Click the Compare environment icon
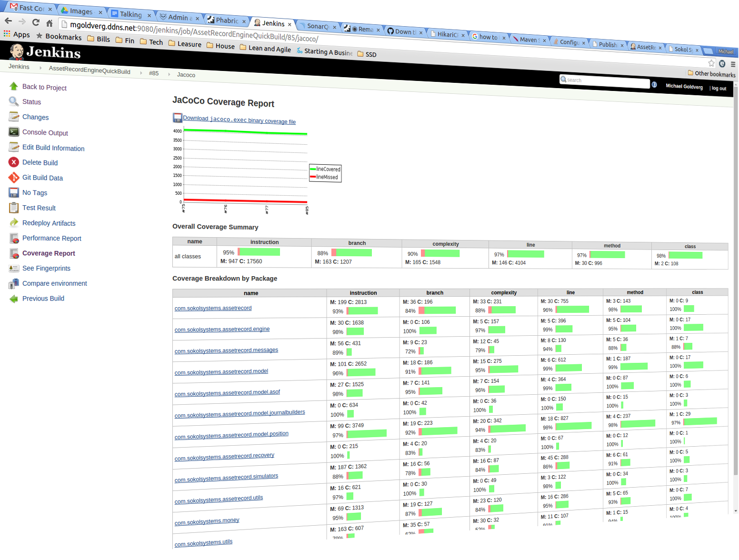The image size is (739, 560). click(x=14, y=283)
